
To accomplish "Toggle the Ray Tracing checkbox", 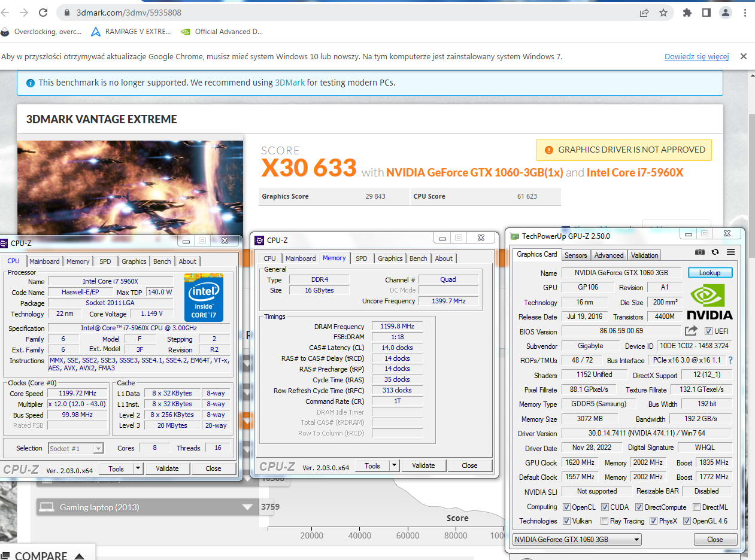I will (x=605, y=521).
